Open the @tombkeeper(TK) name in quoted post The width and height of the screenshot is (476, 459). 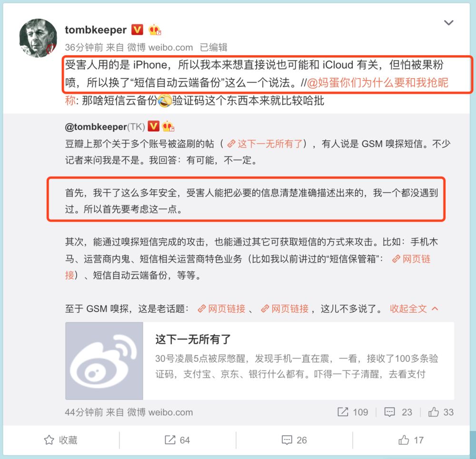point(105,127)
